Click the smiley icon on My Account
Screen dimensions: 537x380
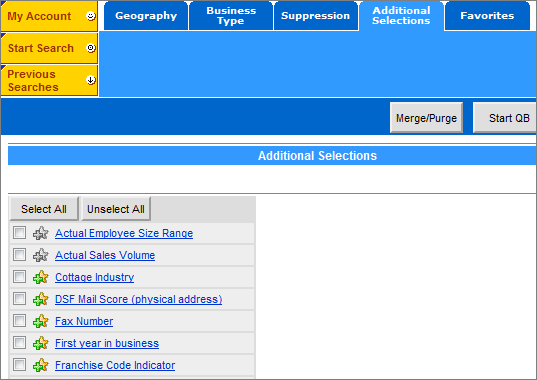click(x=91, y=16)
